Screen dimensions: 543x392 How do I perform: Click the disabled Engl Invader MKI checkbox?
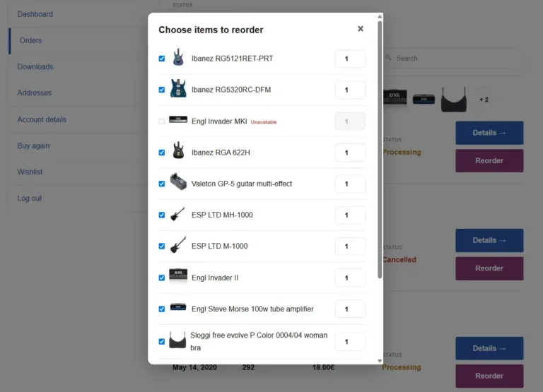click(x=162, y=121)
